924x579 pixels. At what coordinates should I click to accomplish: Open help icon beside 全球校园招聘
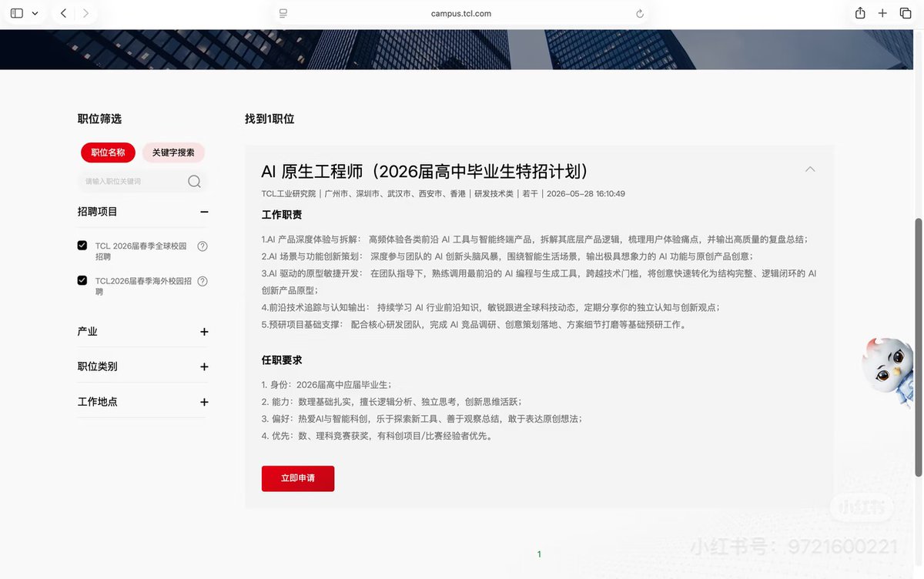point(203,246)
